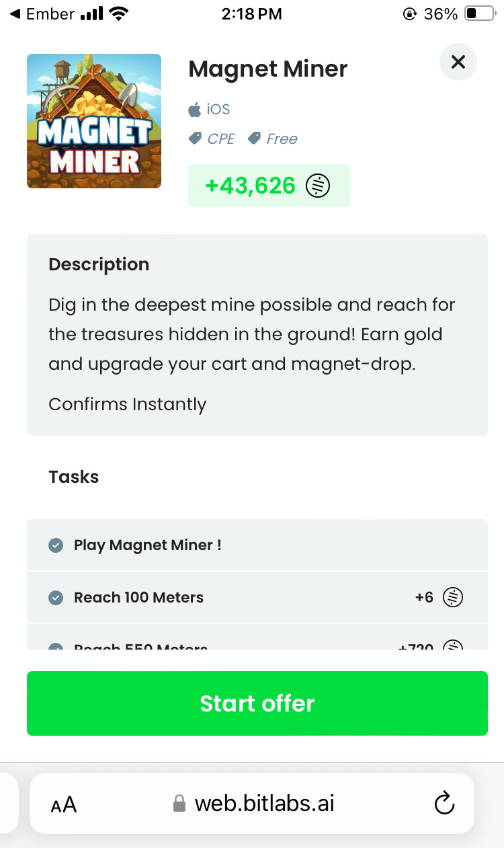The width and height of the screenshot is (504, 848).
Task: Select the Play Magnet Miner ! task
Action: coord(148,545)
